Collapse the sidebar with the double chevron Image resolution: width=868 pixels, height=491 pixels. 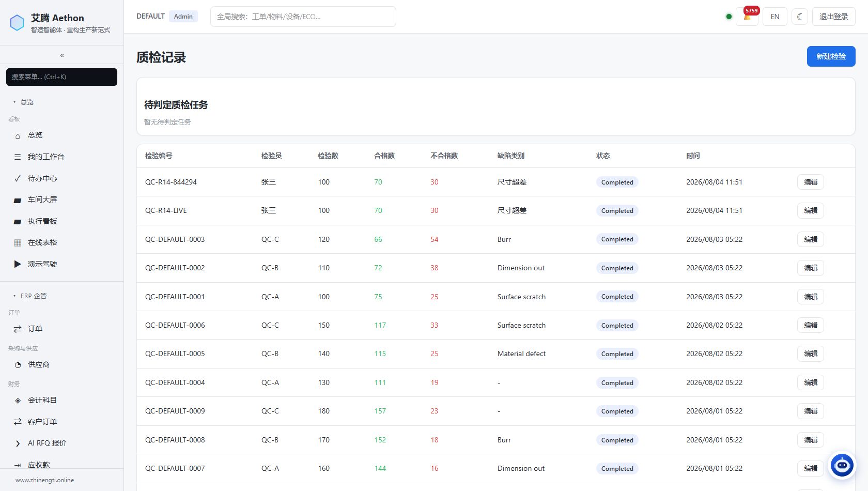coord(61,55)
